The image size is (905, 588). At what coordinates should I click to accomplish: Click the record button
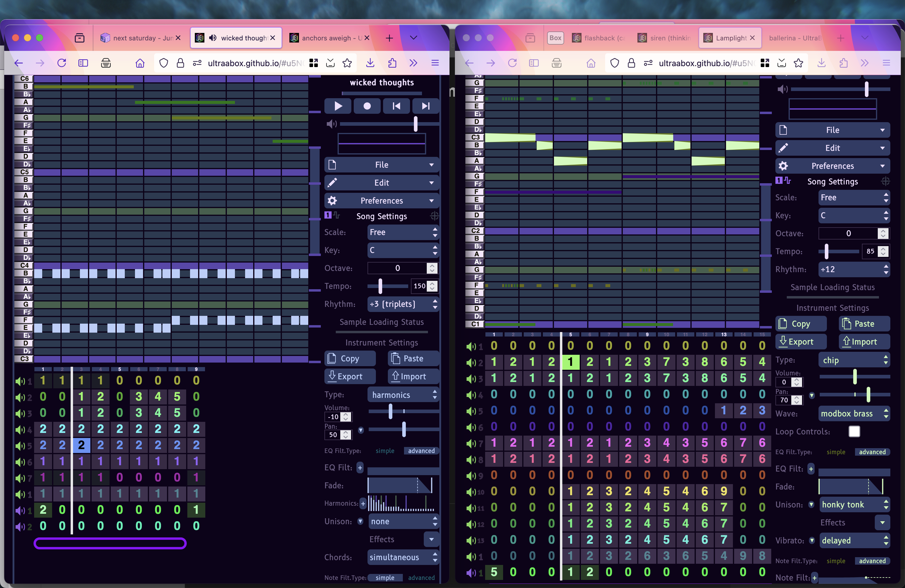click(x=367, y=106)
